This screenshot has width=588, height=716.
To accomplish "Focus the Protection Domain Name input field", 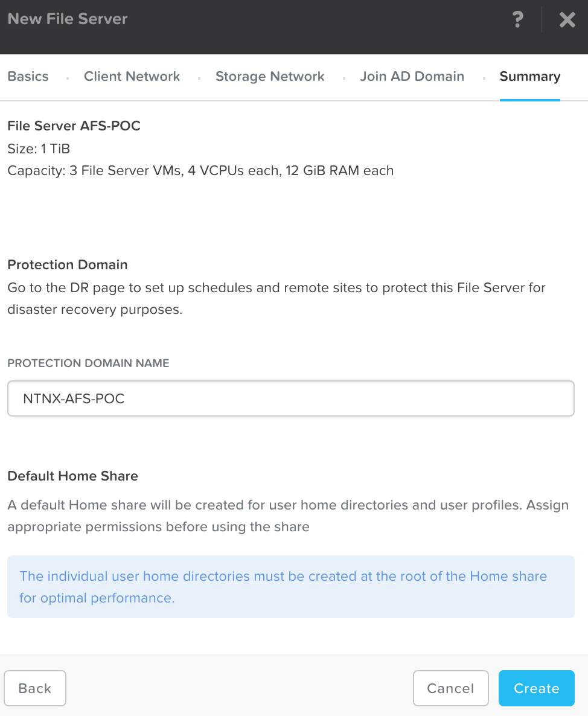I will click(x=290, y=398).
